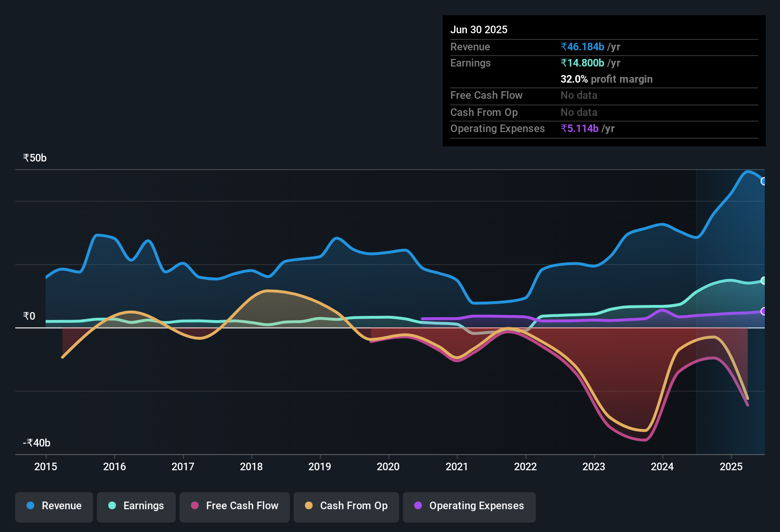Click the Operating Expenses endpoint marker

(x=763, y=311)
